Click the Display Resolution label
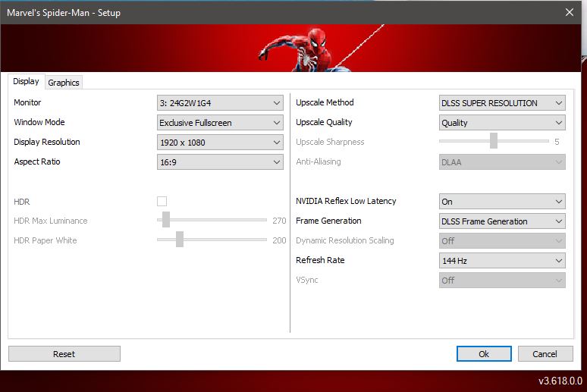Viewport: 587px width, 392px height. pyautogui.click(x=47, y=142)
